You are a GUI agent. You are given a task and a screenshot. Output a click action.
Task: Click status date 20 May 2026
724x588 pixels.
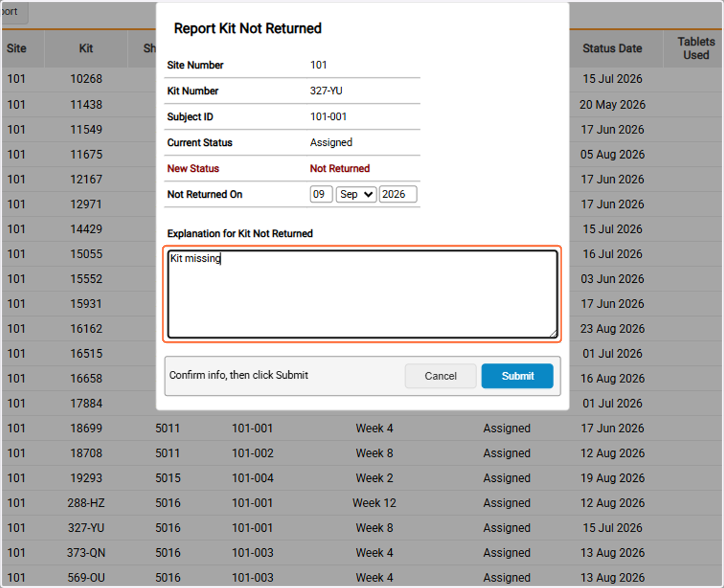click(612, 104)
